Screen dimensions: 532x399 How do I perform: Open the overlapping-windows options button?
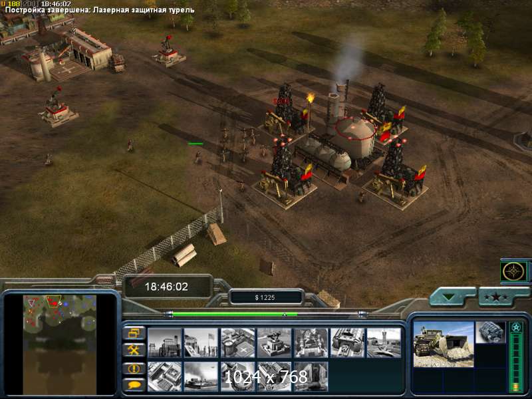[134, 333]
